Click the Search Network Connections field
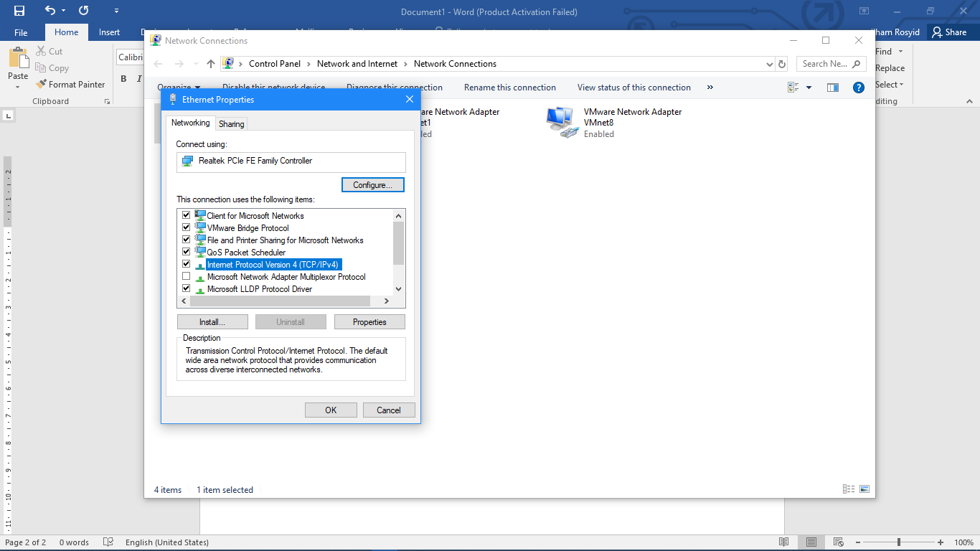This screenshot has width=980, height=551. pos(830,64)
